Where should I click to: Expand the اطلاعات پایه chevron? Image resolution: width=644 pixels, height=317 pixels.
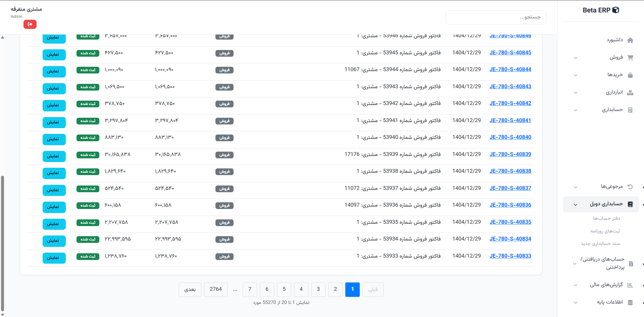coord(576,303)
